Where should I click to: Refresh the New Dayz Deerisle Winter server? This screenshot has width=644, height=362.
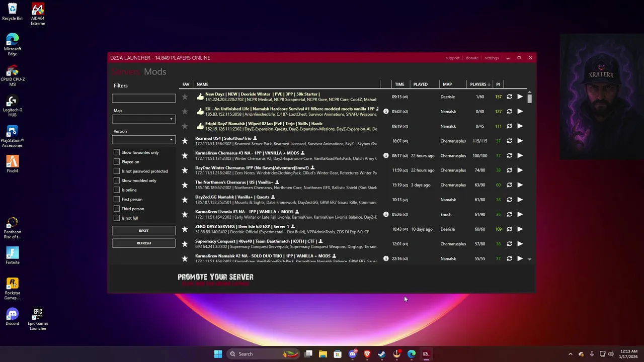click(509, 97)
